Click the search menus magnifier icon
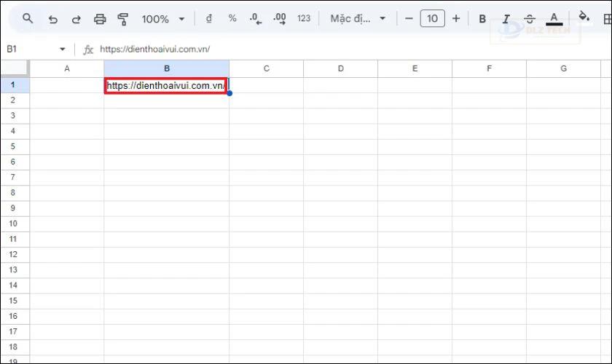Image resolution: width=612 pixels, height=364 pixels. coord(28,18)
